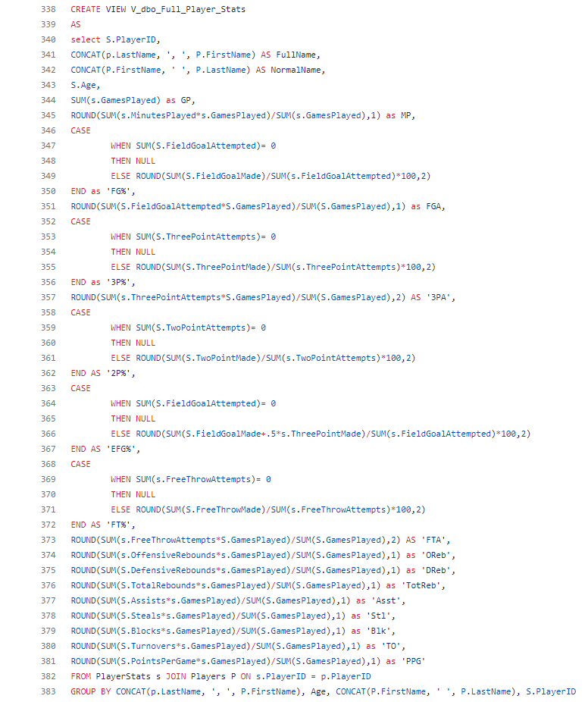Click the 'PPG' alias on line 381
This screenshot has height=702, width=588.
coord(414,661)
